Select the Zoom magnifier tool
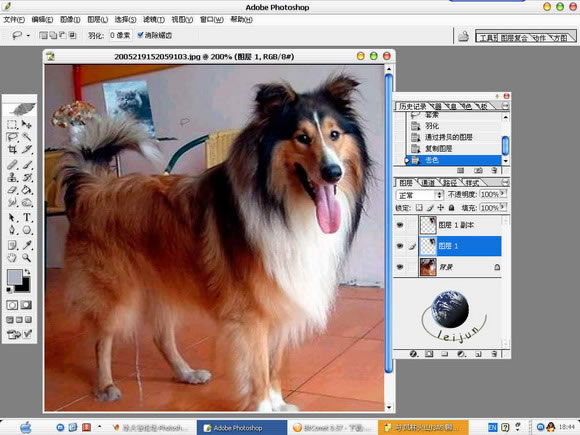This screenshot has width=580, height=435. [26, 257]
